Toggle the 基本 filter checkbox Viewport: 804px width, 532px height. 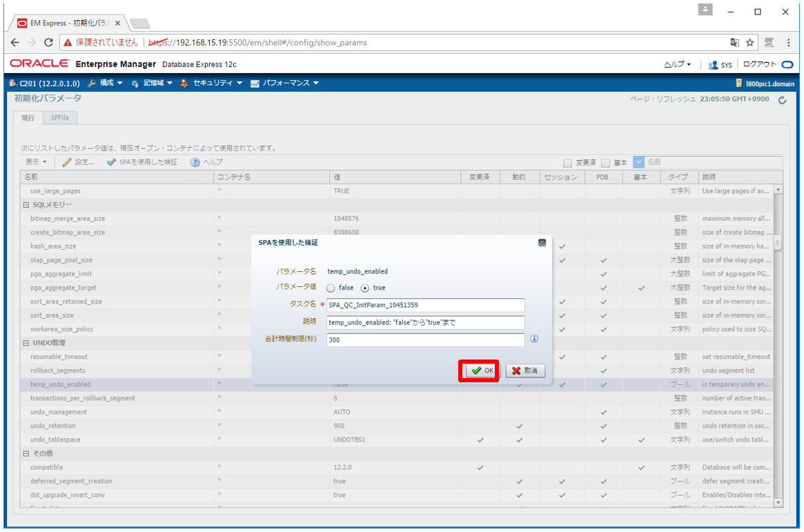[605, 163]
